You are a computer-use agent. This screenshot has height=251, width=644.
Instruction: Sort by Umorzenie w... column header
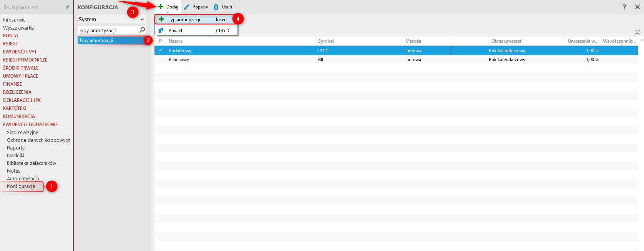[583, 41]
